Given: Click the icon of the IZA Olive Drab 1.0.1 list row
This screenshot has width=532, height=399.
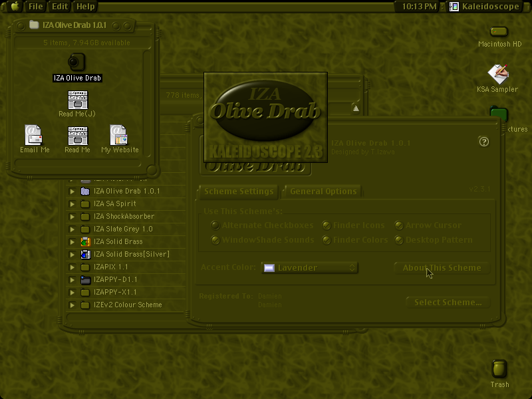Looking at the screenshot, I should [85, 191].
